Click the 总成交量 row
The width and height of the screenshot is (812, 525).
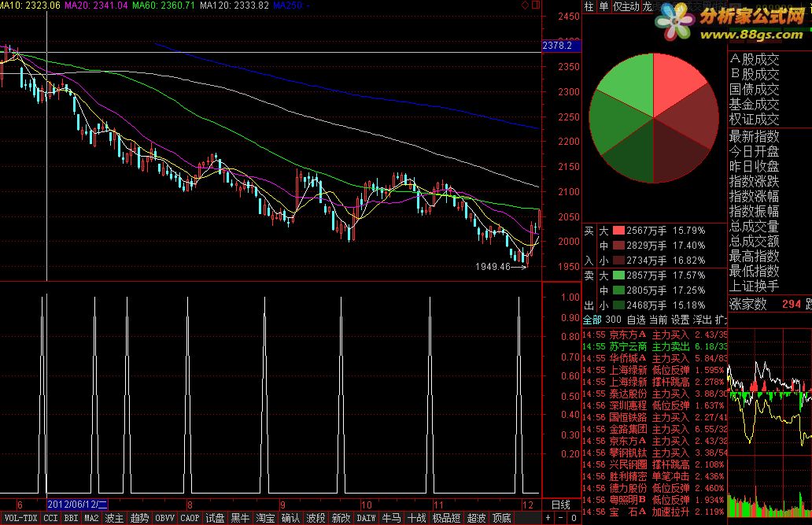pyautogui.click(x=755, y=226)
